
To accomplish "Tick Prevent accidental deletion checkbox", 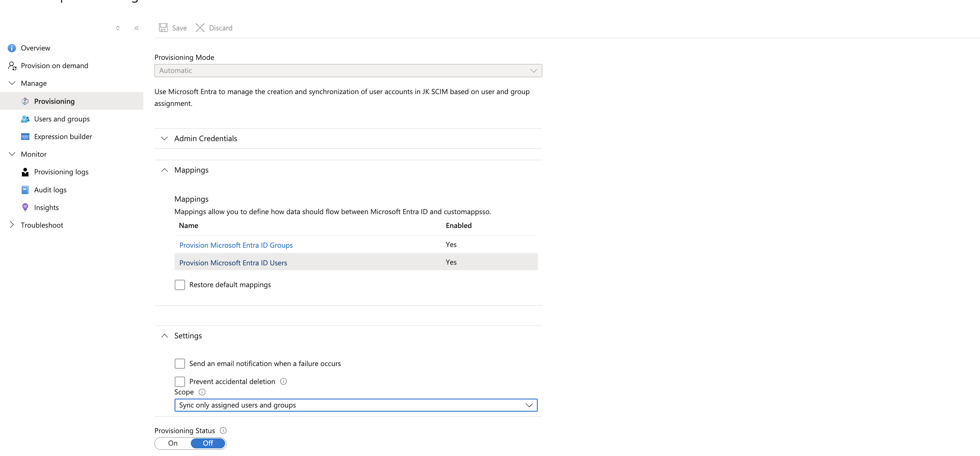I will (x=180, y=382).
